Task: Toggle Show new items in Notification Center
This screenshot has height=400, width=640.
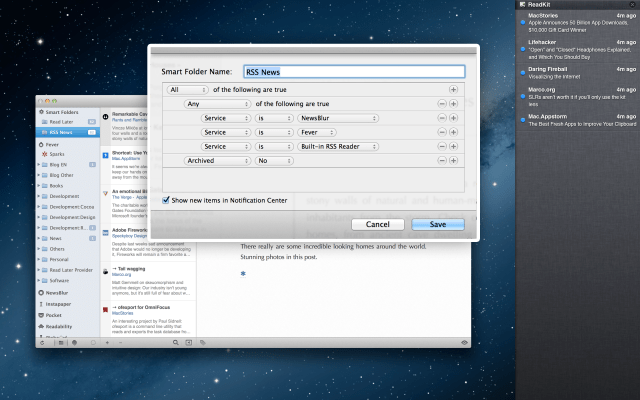Action: [x=166, y=200]
